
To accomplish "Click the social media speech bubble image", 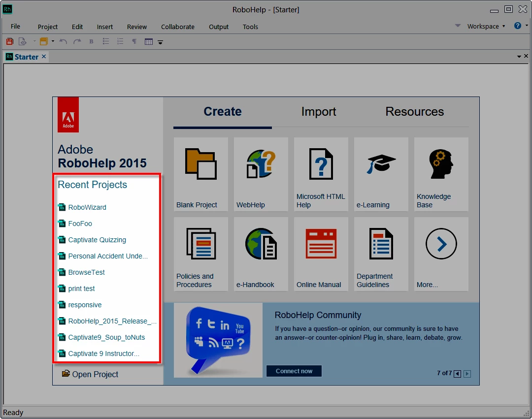I will click(x=218, y=340).
